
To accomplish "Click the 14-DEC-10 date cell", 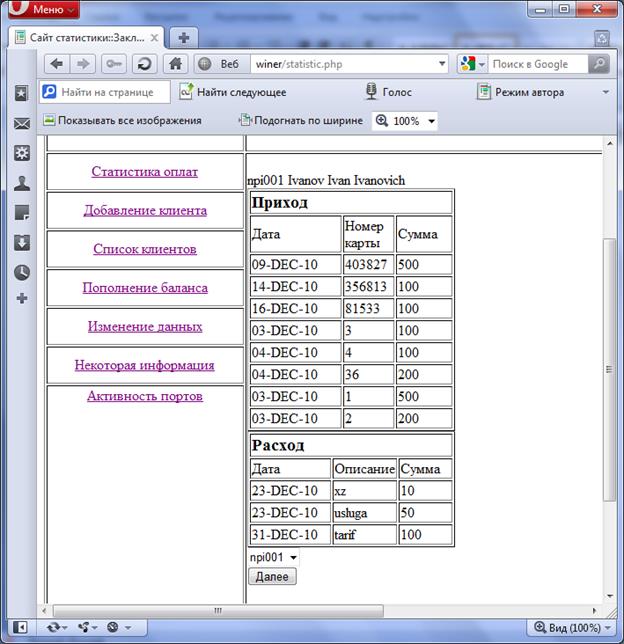I will tap(295, 286).
